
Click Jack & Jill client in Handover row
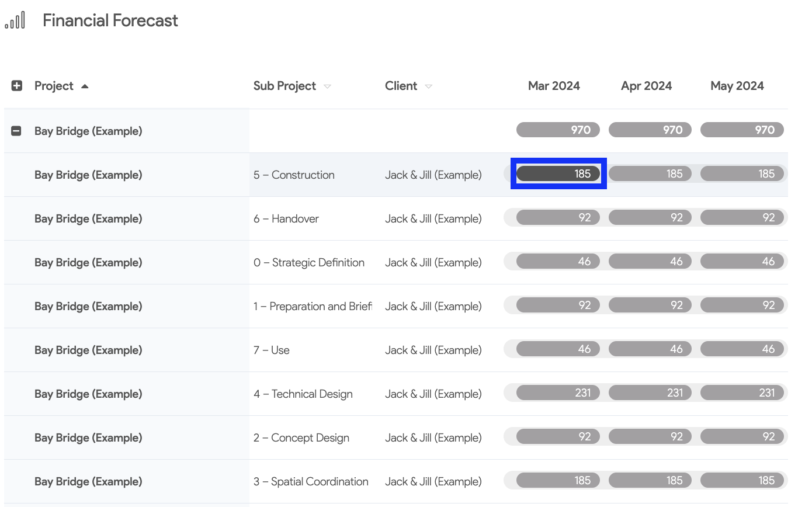pyautogui.click(x=433, y=218)
